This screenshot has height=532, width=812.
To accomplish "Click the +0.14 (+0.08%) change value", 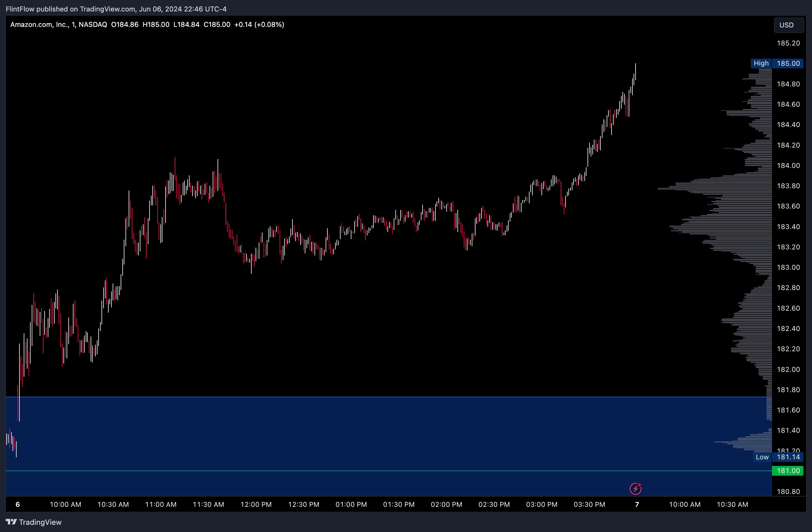I will tap(259, 25).
